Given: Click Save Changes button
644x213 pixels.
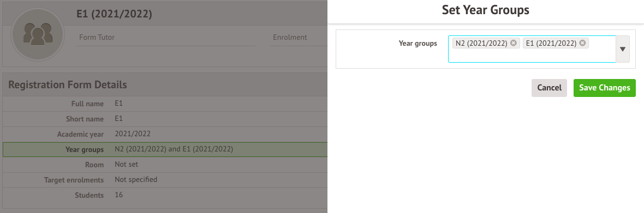Looking at the screenshot, I should tap(605, 88).
